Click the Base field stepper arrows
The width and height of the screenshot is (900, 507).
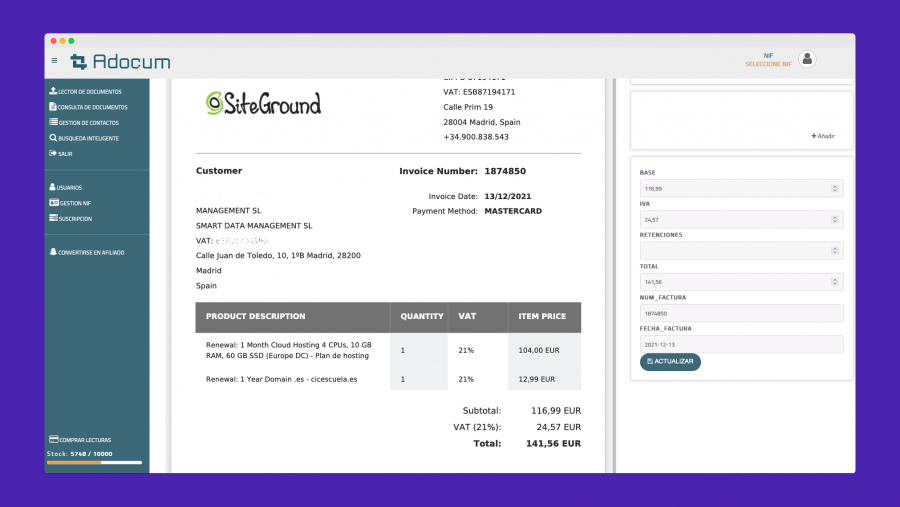835,188
